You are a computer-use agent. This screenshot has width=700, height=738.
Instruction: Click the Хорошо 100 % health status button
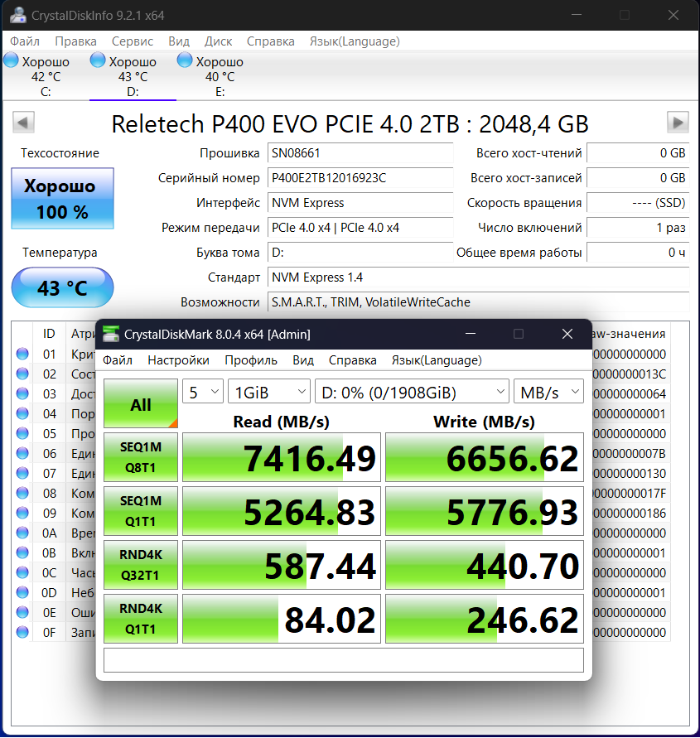click(x=63, y=198)
